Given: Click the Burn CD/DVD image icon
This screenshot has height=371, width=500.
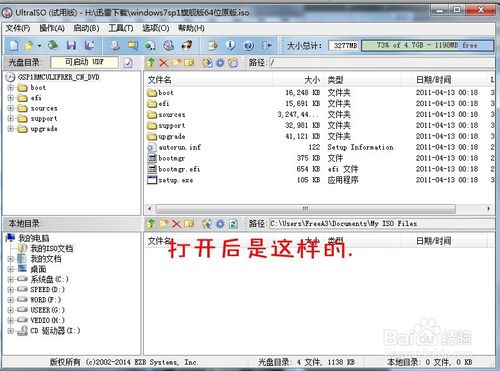Looking at the screenshot, I should pyautogui.click(x=187, y=45).
